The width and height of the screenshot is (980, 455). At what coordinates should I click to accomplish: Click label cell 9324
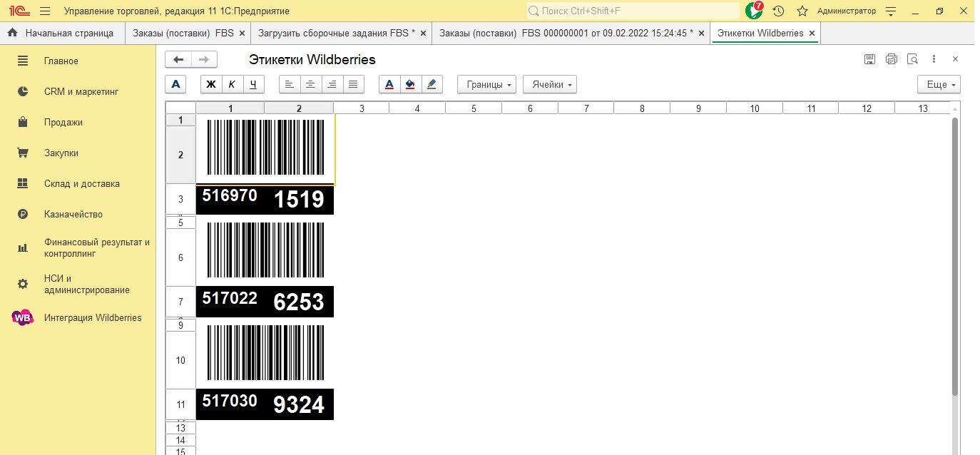(299, 405)
